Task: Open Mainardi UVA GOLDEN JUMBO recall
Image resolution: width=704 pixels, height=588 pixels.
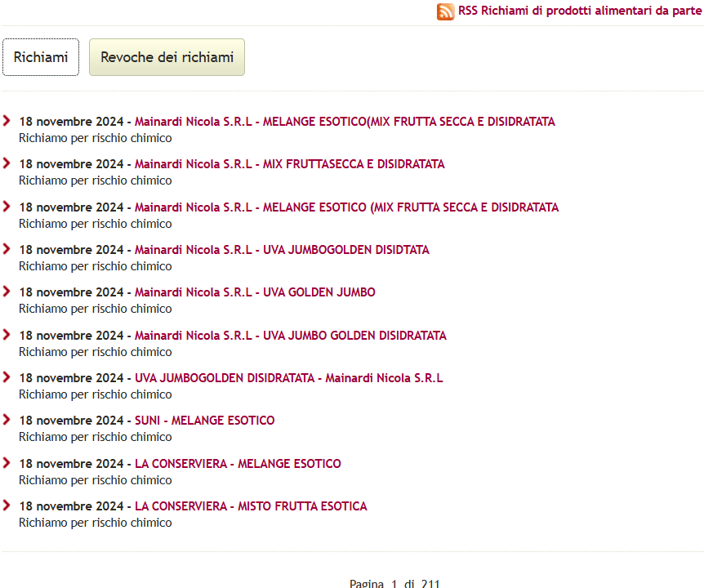Action: click(255, 292)
